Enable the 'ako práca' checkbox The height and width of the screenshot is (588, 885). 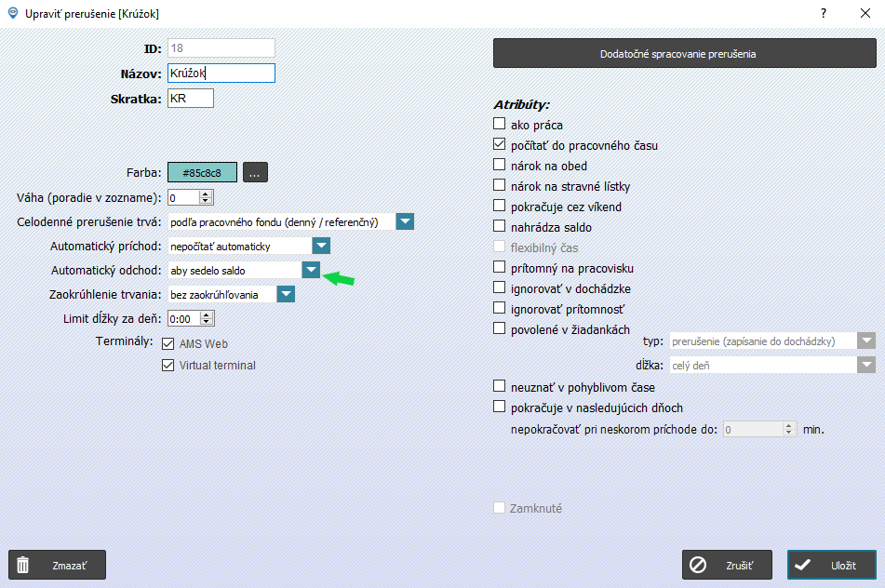pyautogui.click(x=499, y=124)
